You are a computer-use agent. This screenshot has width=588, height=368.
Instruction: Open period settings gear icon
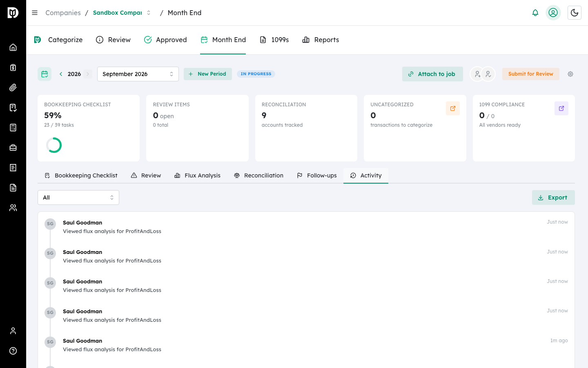570,74
